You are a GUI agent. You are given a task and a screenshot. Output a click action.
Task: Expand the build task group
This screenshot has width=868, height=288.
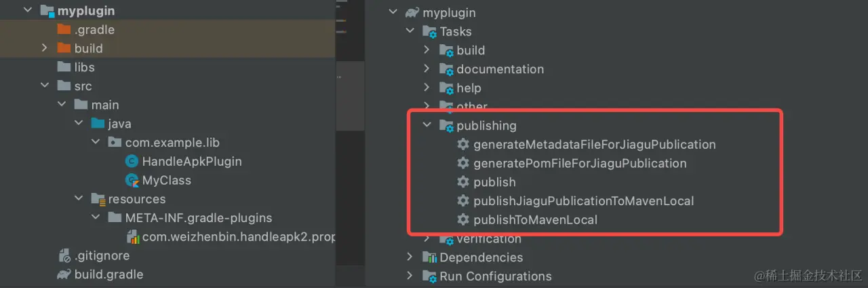click(427, 50)
